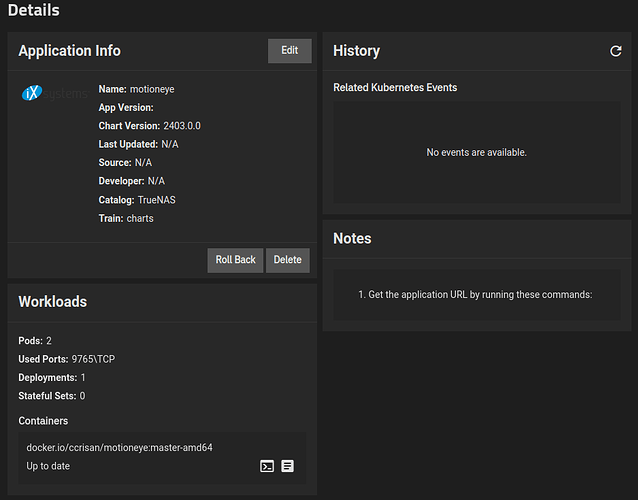This screenshot has width=638, height=500.
Task: Click the Notes card title
Action: pyautogui.click(x=352, y=238)
